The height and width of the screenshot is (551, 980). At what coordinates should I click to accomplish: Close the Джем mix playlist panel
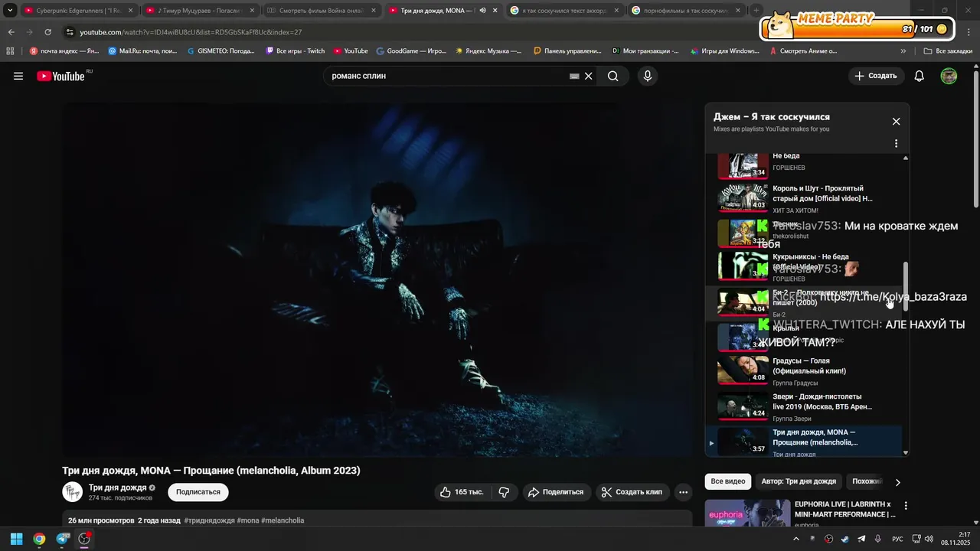[896, 121]
